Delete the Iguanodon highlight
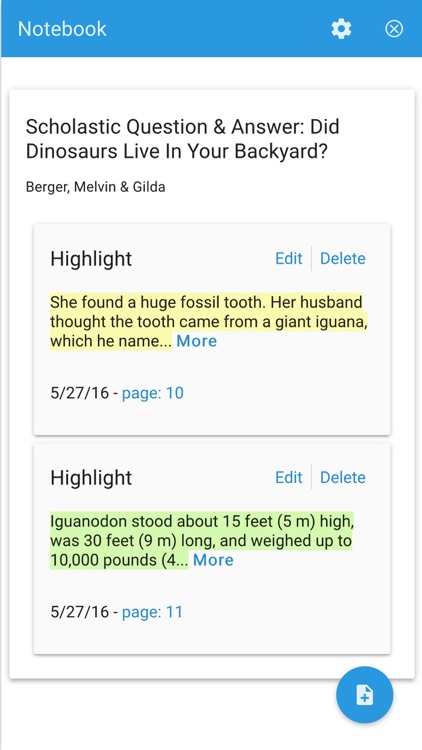Screen dimensions: 422x750 coord(343,477)
